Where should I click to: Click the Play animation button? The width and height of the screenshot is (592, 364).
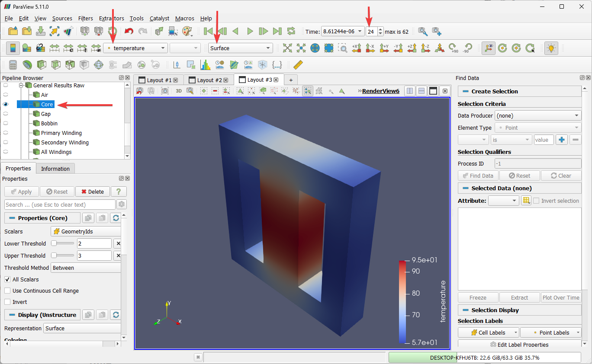[x=250, y=31]
